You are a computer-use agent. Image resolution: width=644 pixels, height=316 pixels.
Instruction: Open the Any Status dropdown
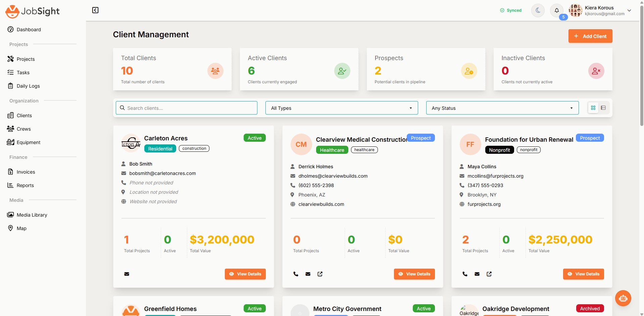pyautogui.click(x=502, y=108)
